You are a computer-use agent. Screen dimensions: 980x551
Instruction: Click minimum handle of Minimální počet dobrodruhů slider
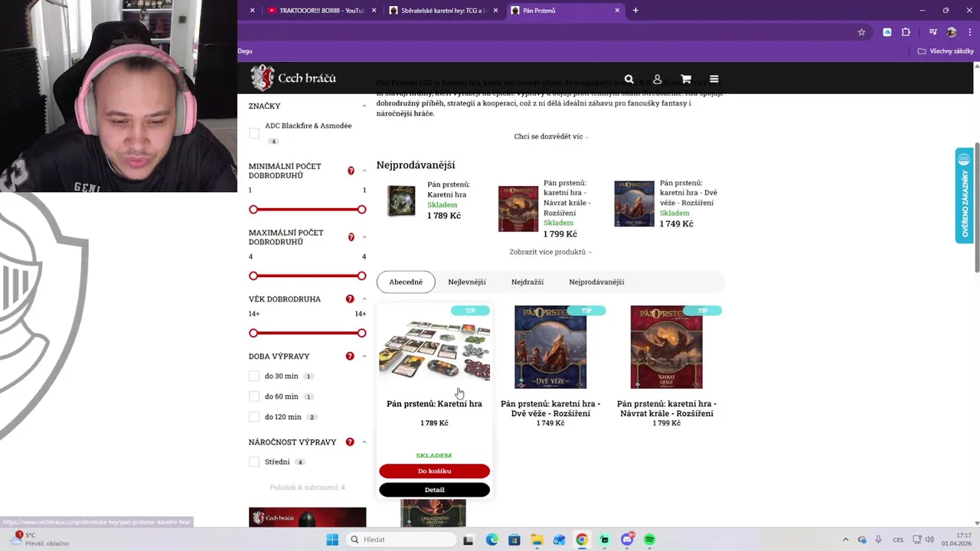[x=253, y=210]
